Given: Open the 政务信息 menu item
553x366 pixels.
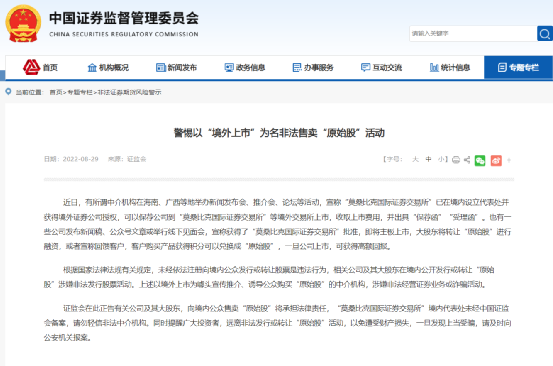Looking at the screenshot, I should [x=245, y=67].
